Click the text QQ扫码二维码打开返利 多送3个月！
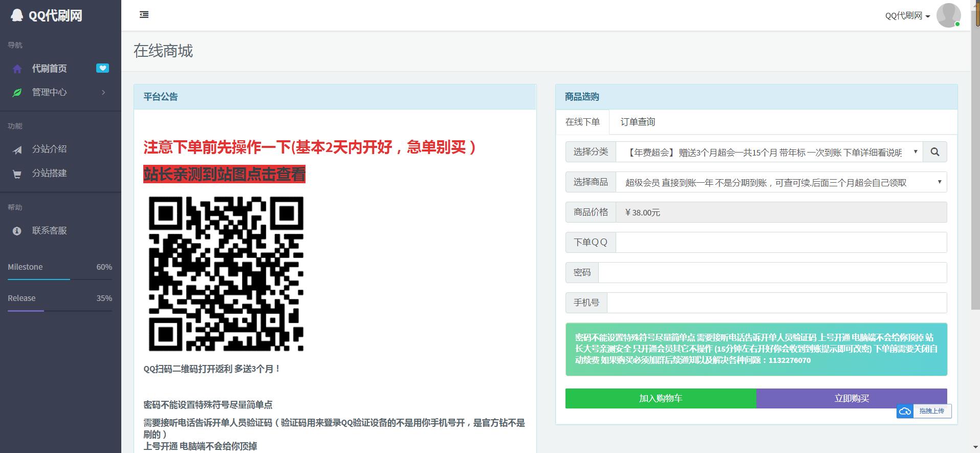The width and height of the screenshot is (980, 453). 212,369
